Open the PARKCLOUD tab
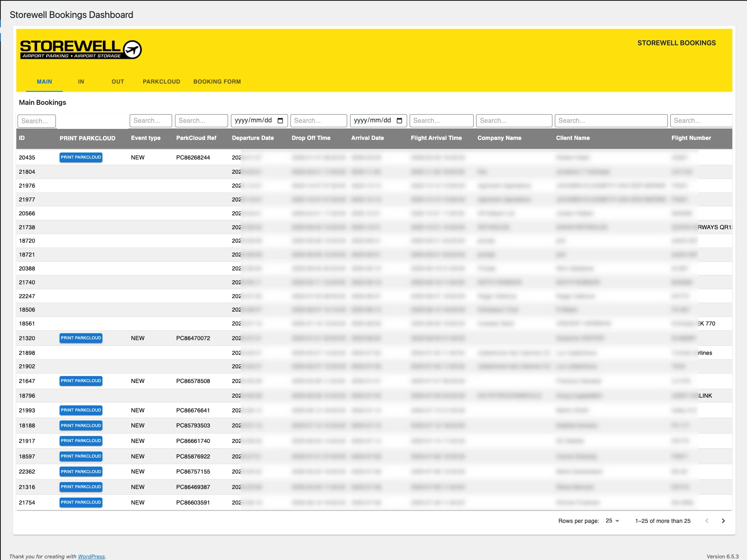747x560 pixels. pyautogui.click(x=162, y=82)
